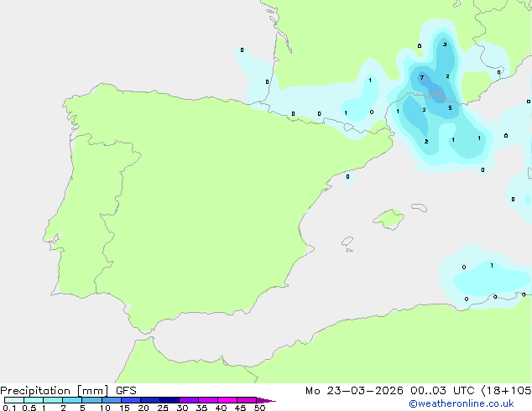Click the 45–50 mm legend swatch

coord(247,400)
